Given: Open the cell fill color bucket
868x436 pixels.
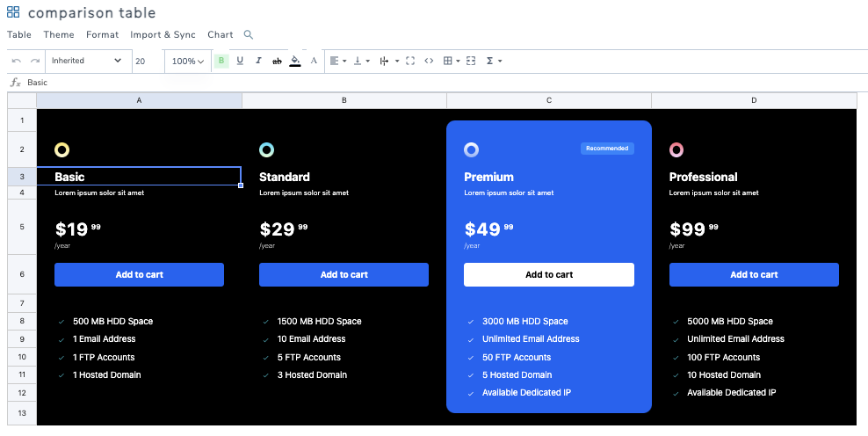Looking at the screenshot, I should pos(295,61).
